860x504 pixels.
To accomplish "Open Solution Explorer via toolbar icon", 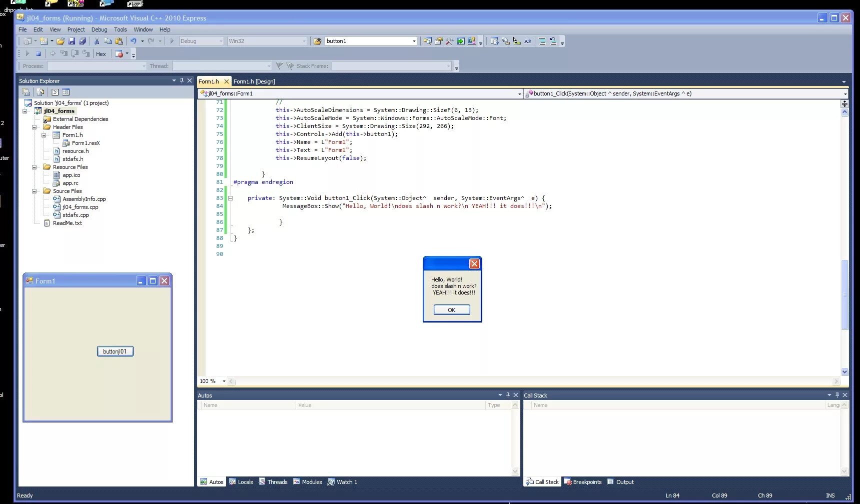I will pos(427,41).
